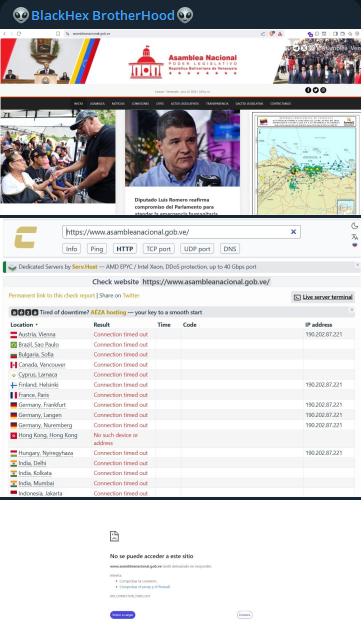Clear the URL field with X icon

click(293, 232)
